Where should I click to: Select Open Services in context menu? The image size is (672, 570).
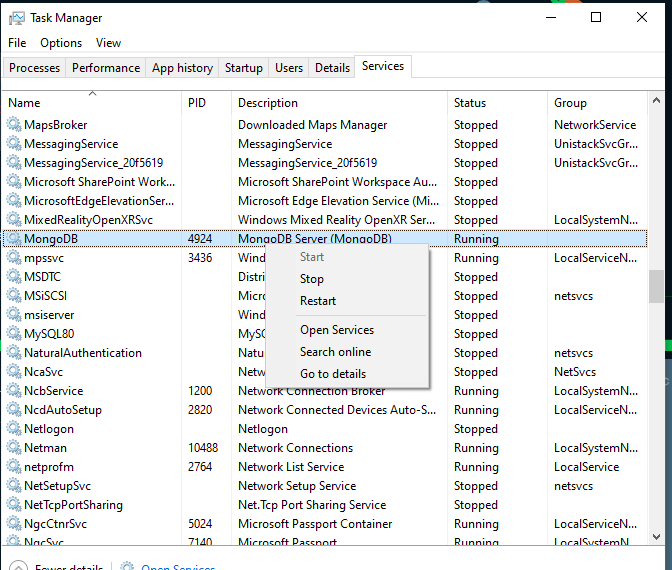coord(337,330)
